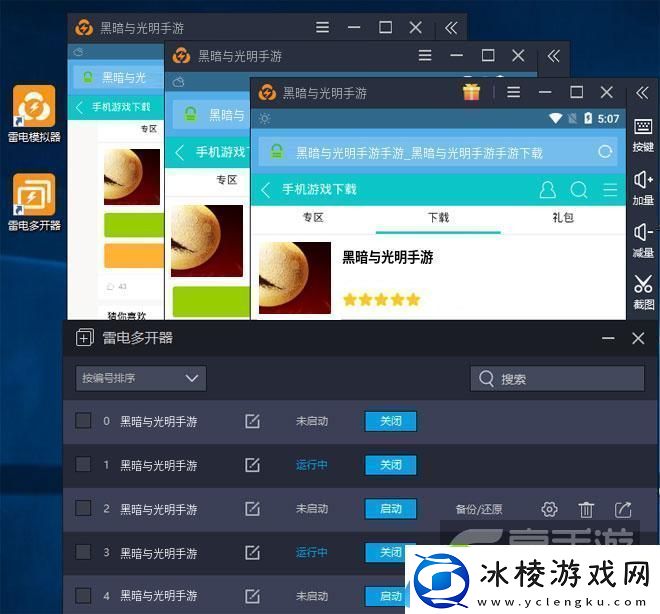Rename instance 2 with its edit icon
The image size is (660, 614).
252,509
